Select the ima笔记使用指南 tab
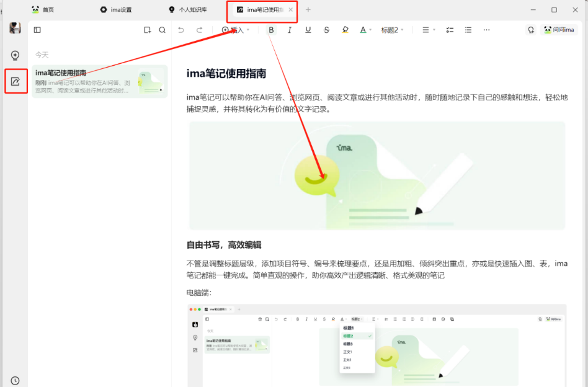 click(x=261, y=10)
